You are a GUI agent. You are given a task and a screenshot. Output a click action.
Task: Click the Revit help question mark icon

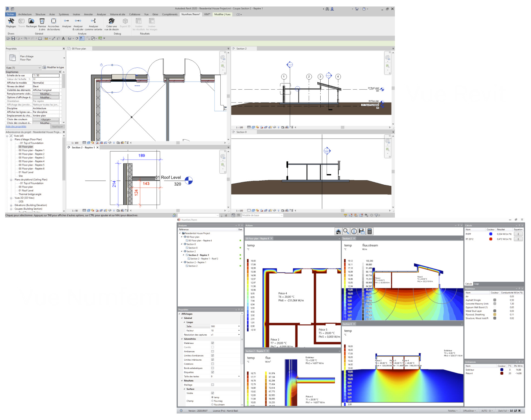[364, 9]
